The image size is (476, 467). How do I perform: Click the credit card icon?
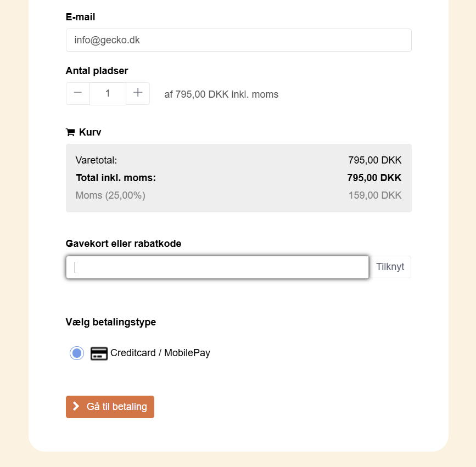click(x=99, y=353)
